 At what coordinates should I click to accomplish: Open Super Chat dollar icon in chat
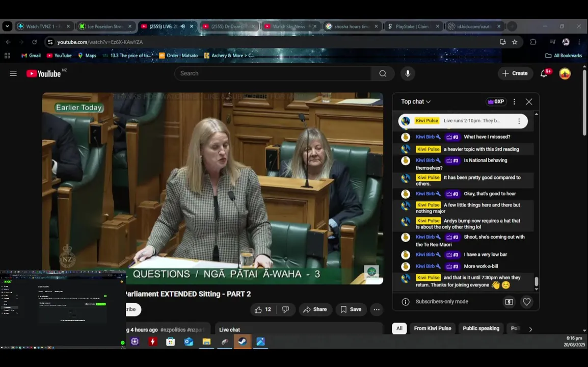click(x=509, y=302)
